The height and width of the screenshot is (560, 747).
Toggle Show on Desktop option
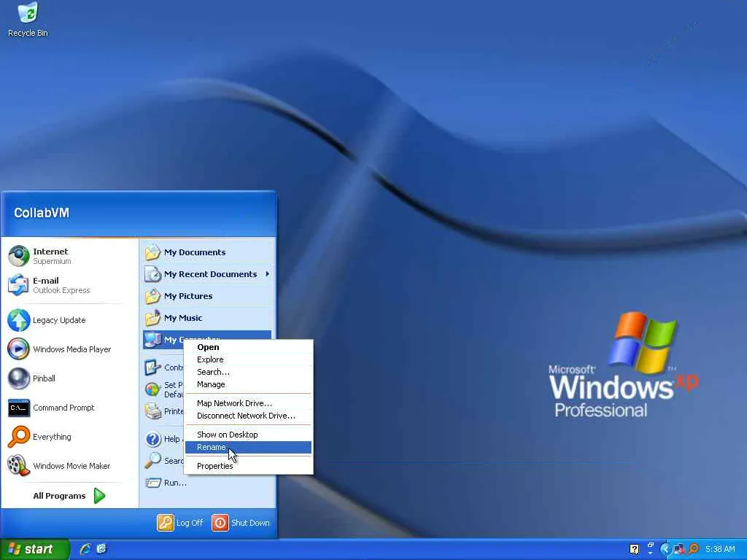tap(248, 435)
